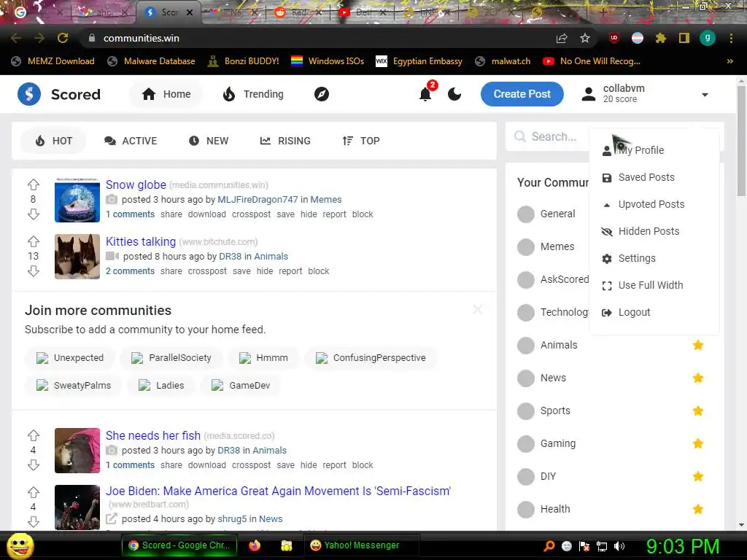Image resolution: width=747 pixels, height=560 pixels.
Task: Click the smiley Start button
Action: [x=20, y=546]
